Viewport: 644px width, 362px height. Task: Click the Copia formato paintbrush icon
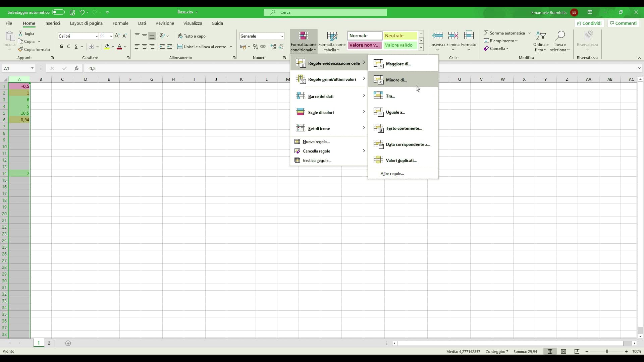21,49
